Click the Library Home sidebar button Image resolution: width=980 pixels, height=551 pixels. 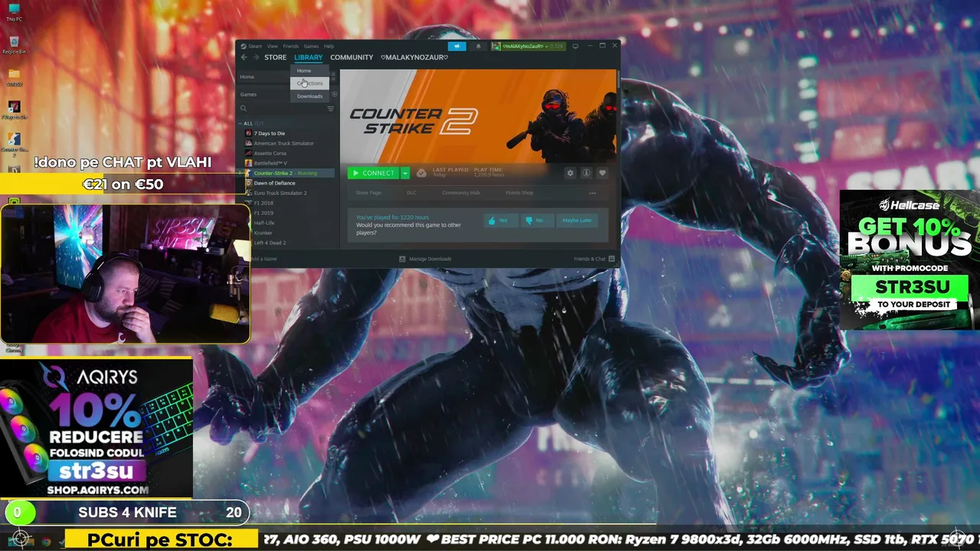264,77
